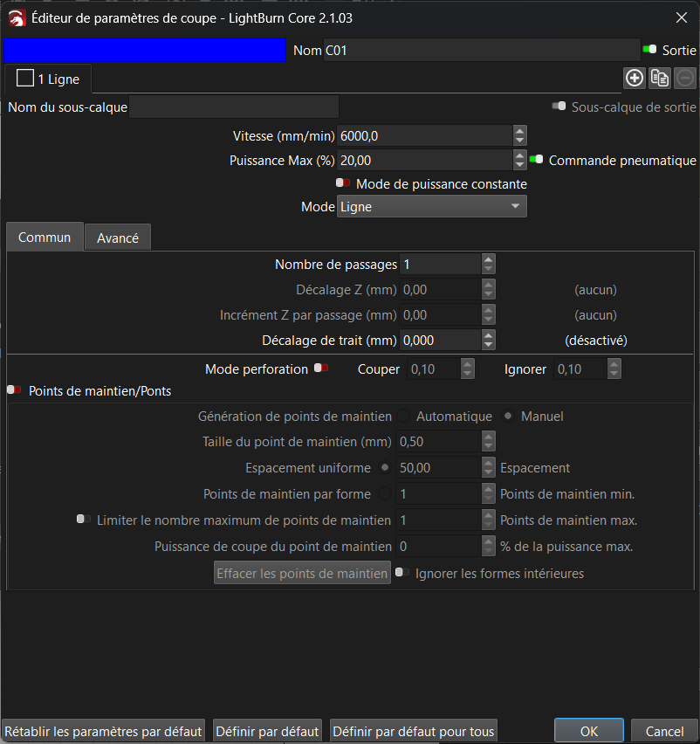Select Manuel tab generation radio
Screen dimensions: 700x744
pyautogui.click(x=508, y=417)
